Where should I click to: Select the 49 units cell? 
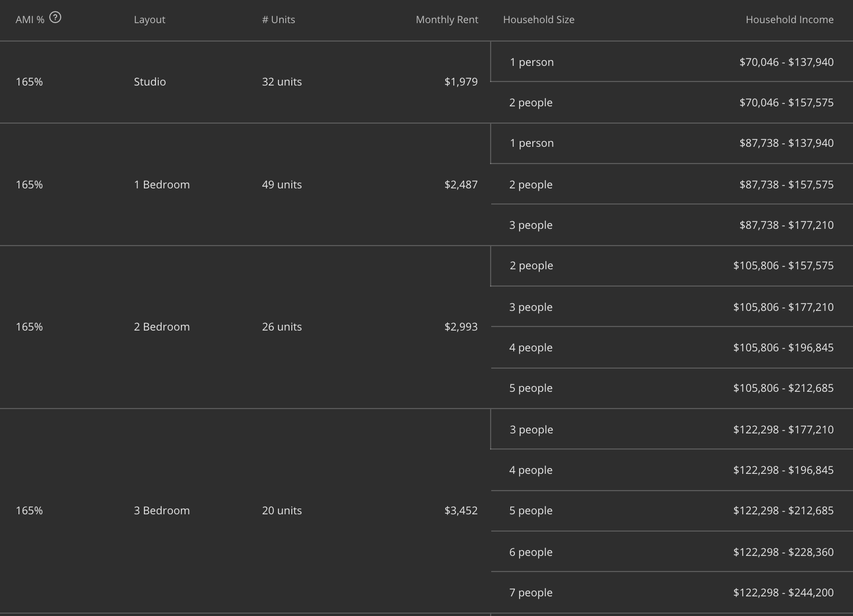pos(282,185)
